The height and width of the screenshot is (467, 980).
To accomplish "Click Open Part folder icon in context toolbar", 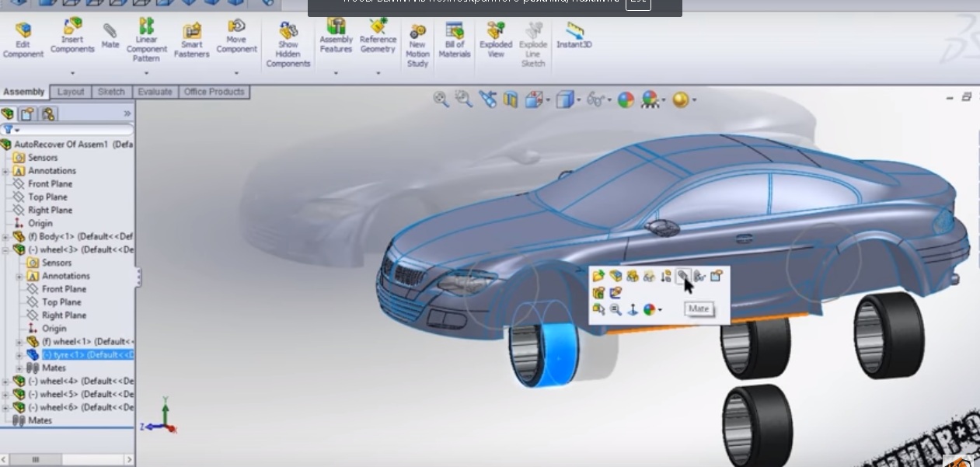I will pyautogui.click(x=598, y=276).
